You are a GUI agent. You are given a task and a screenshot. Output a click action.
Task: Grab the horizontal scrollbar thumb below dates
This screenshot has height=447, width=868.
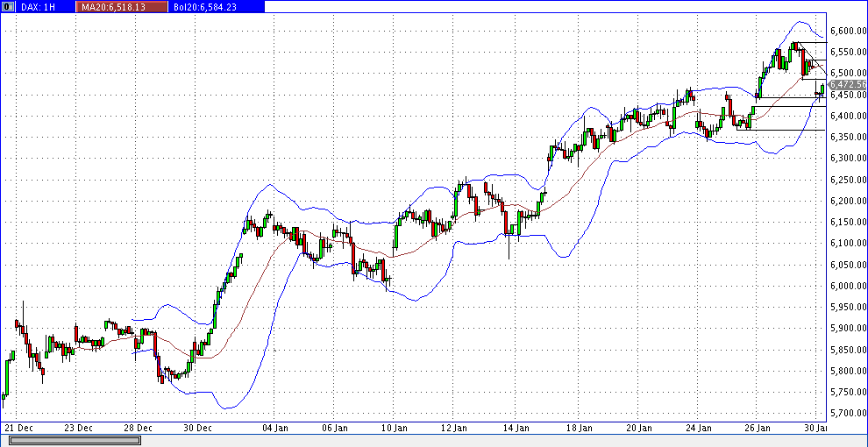pyautogui.click(x=75, y=440)
